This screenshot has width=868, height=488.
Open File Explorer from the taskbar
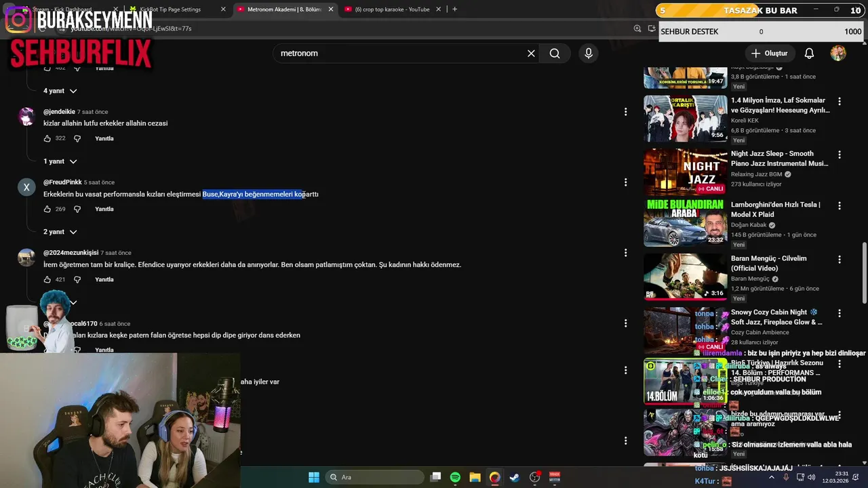[475, 477]
